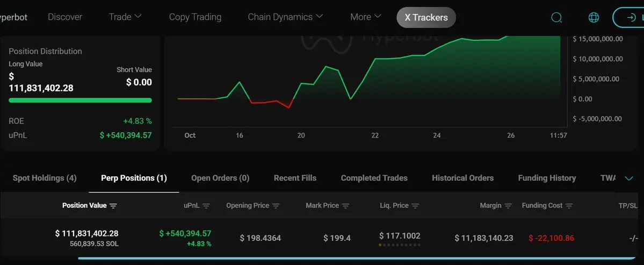
Task: Expand hidden tabs with chevron arrow
Action: point(629,178)
